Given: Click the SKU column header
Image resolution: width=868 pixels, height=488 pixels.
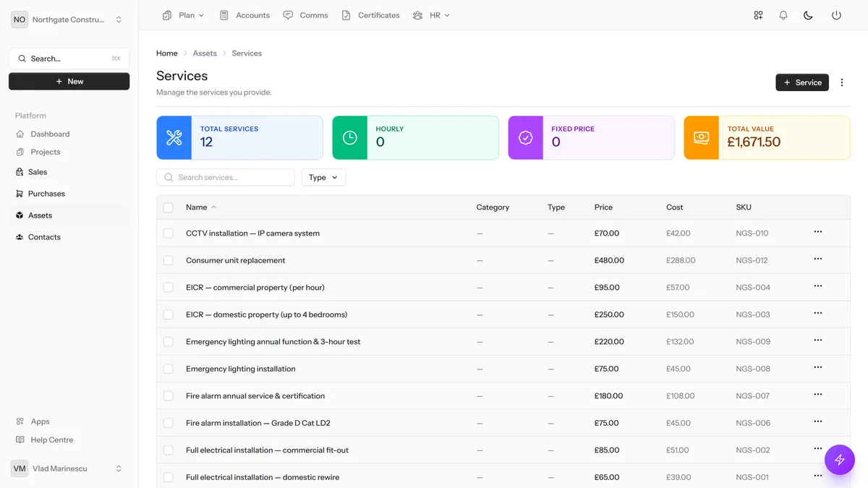Looking at the screenshot, I should (x=744, y=207).
